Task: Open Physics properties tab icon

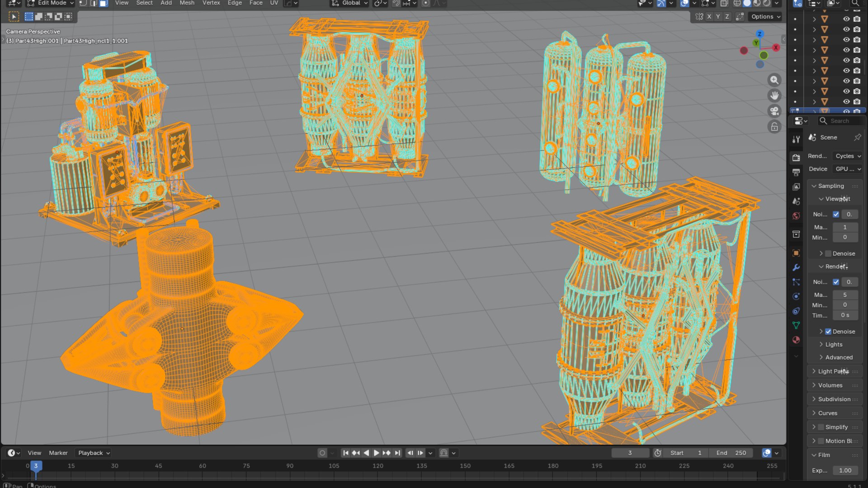Action: [x=796, y=296]
